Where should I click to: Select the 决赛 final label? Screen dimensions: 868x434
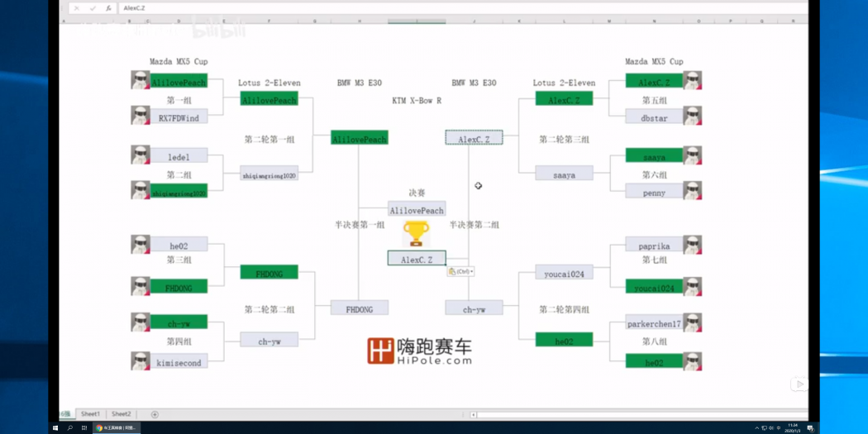point(417,193)
